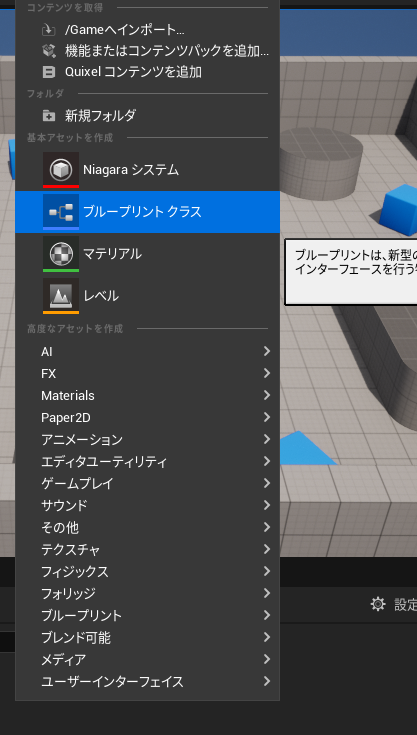Create a Niagara システム asset
This screenshot has width=417, height=735.
click(147, 170)
